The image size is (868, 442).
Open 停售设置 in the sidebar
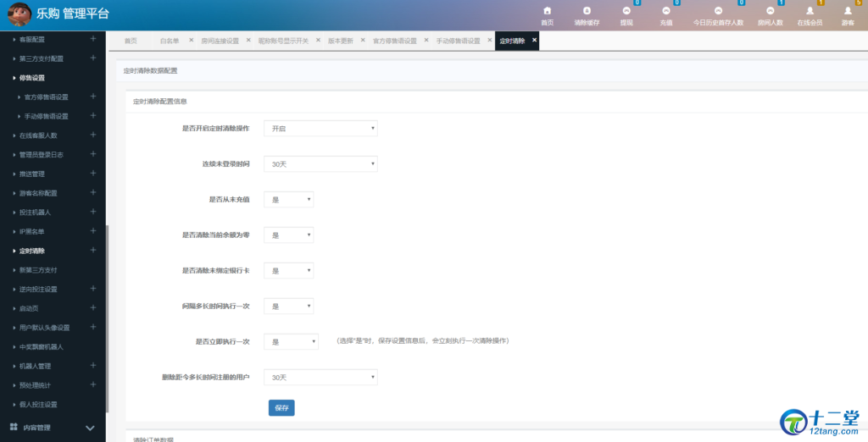coord(32,78)
